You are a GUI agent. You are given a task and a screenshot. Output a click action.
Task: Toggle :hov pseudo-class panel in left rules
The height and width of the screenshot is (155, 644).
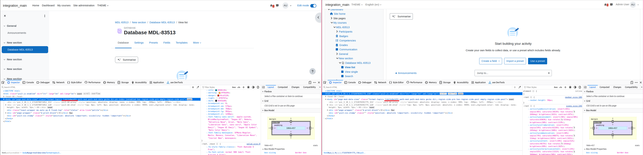pos(234,87)
